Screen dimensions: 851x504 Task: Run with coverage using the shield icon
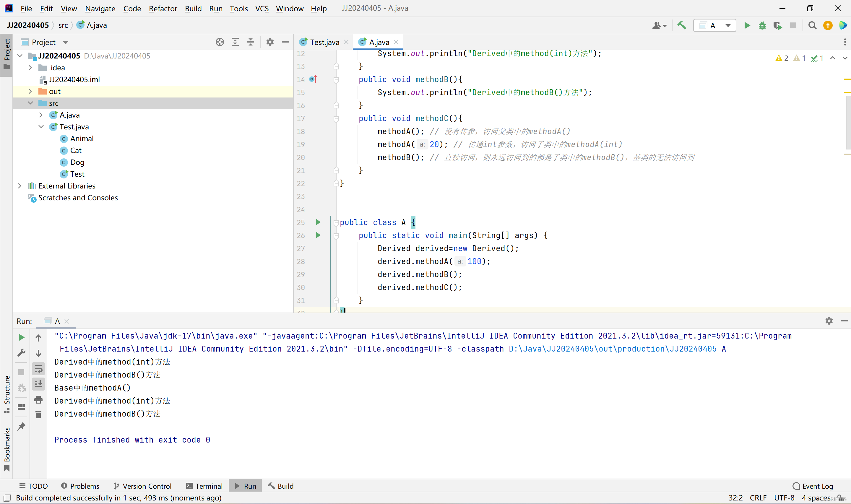777,25
